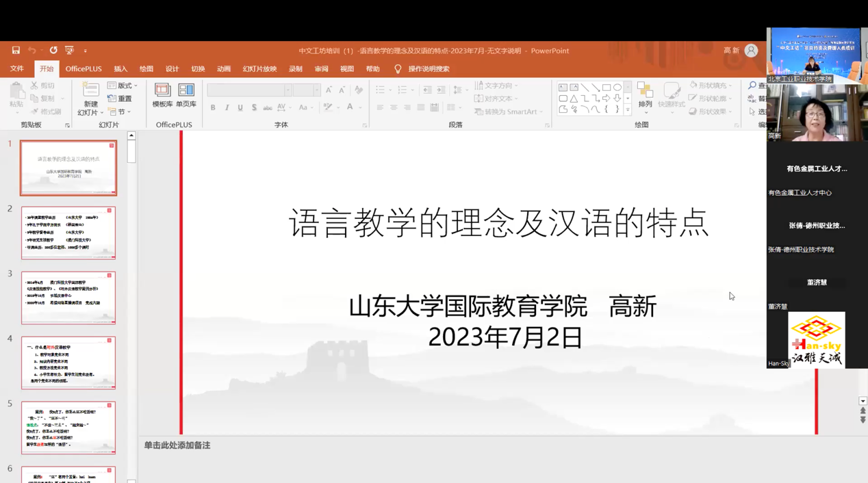Click the user account avatar icon

pyautogui.click(x=751, y=51)
